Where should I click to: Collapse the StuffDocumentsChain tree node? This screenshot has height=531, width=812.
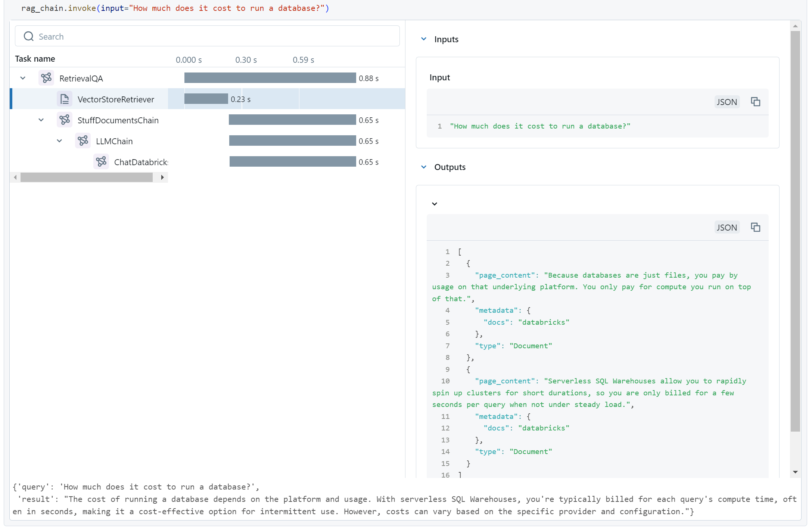tap(41, 120)
